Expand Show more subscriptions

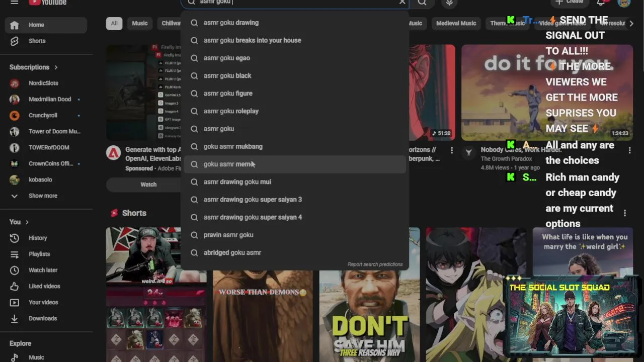46,196
